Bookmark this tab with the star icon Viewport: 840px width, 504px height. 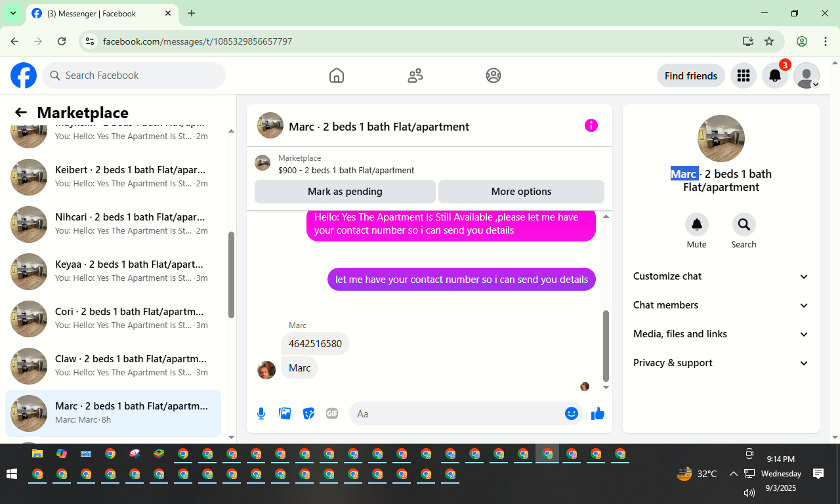[769, 41]
